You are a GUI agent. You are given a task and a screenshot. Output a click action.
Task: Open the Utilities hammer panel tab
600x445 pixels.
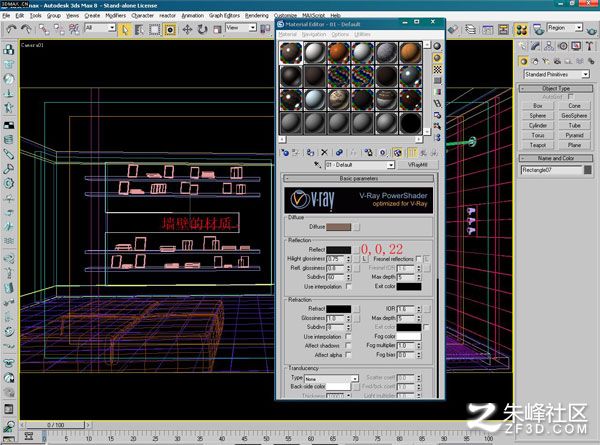589,47
